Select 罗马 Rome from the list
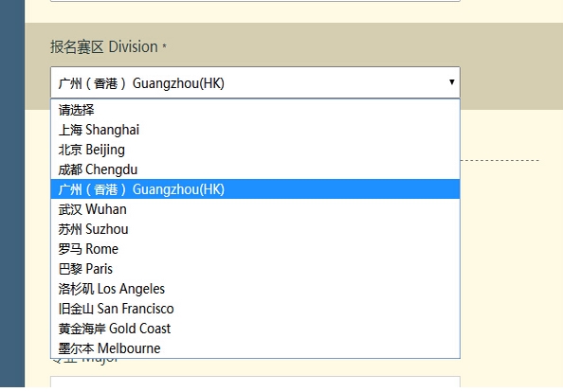The image size is (563, 392). pos(255,249)
